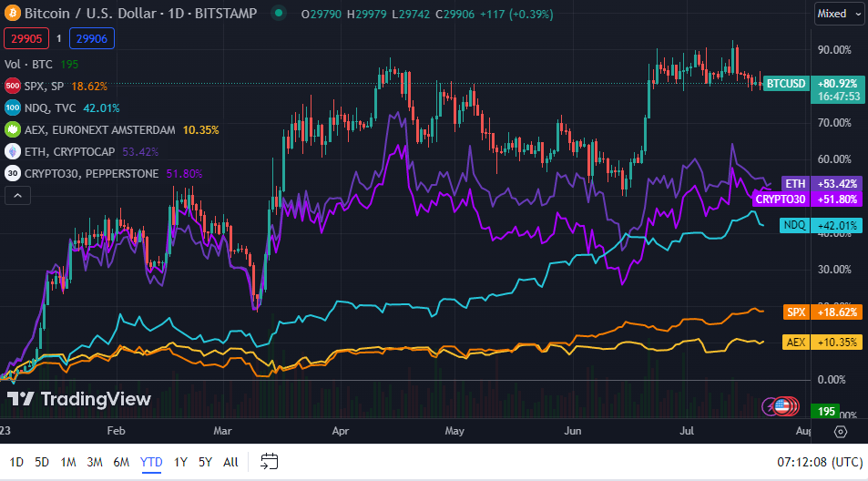
Task: Open the TradingView logo link
Action: pyautogui.click(x=78, y=399)
